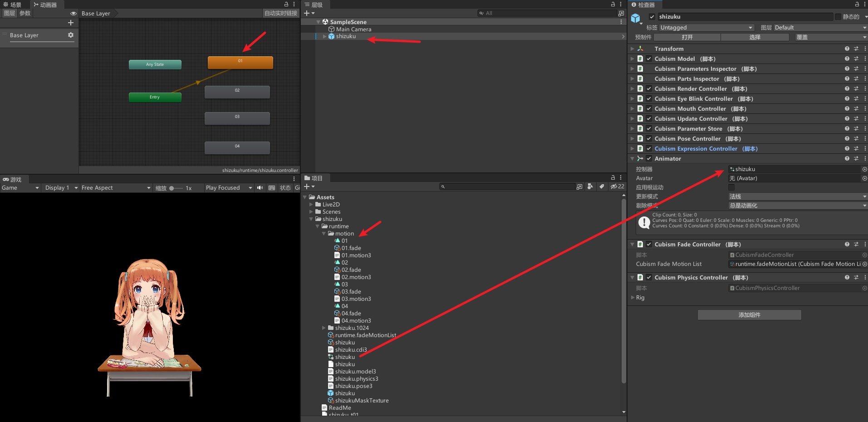
Task: Click Game view panel options kebab
Action: pyautogui.click(x=294, y=179)
